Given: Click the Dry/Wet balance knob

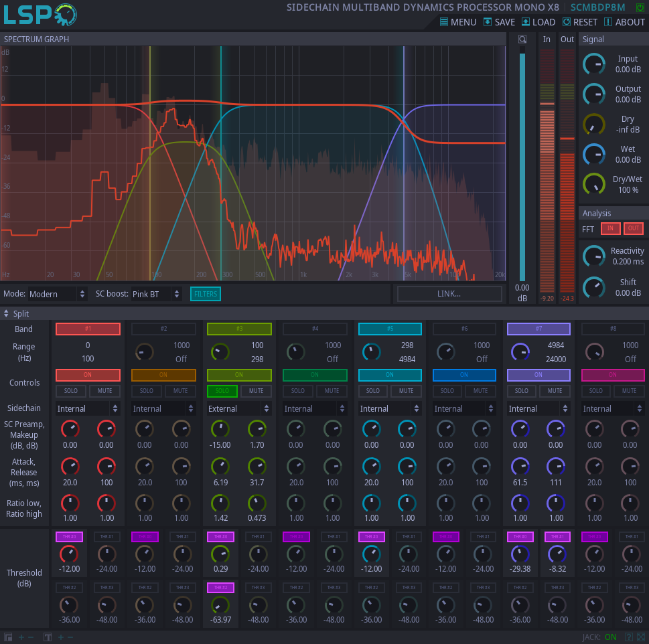Looking at the screenshot, I should pyautogui.click(x=594, y=184).
